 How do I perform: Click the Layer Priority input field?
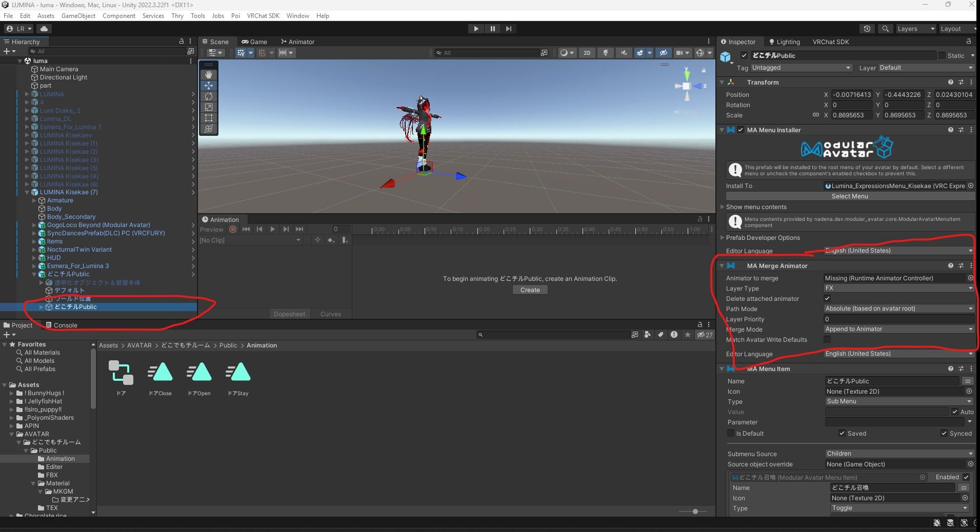(898, 319)
